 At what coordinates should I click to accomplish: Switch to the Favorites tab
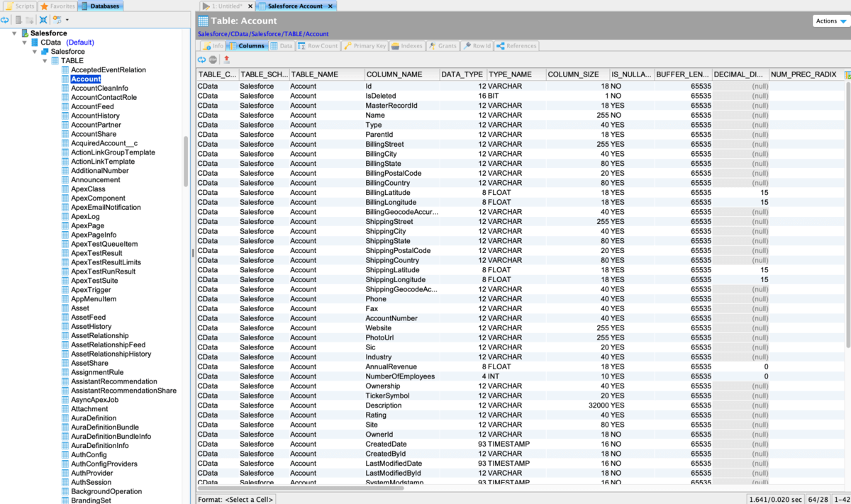pos(57,6)
